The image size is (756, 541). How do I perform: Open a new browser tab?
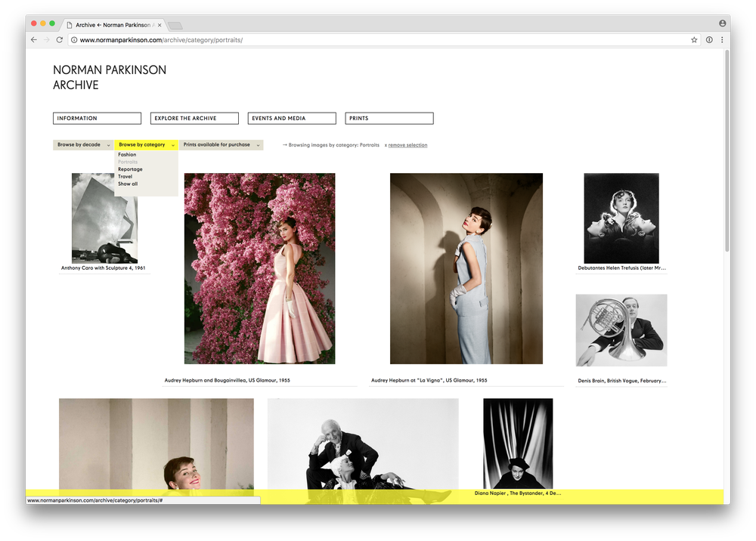[175, 26]
